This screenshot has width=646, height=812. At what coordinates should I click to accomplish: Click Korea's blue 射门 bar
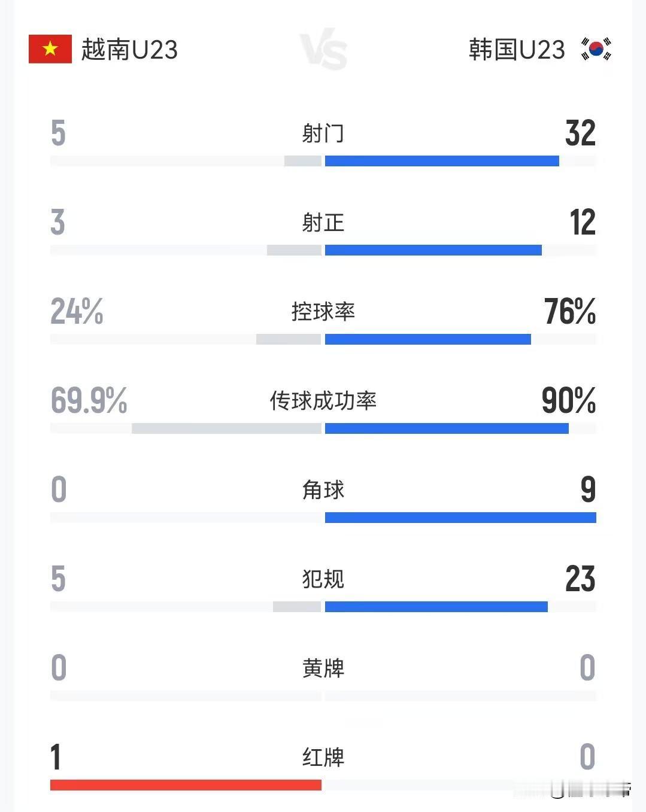click(442, 161)
